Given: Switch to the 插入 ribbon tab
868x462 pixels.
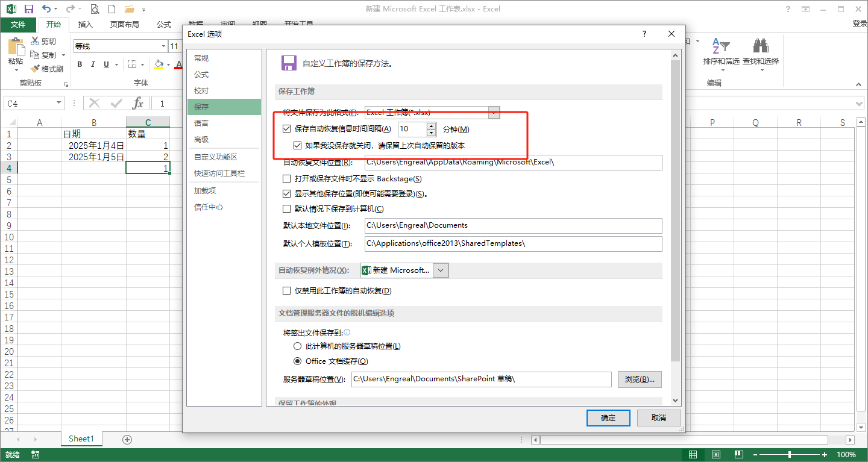Looking at the screenshot, I should (x=86, y=24).
